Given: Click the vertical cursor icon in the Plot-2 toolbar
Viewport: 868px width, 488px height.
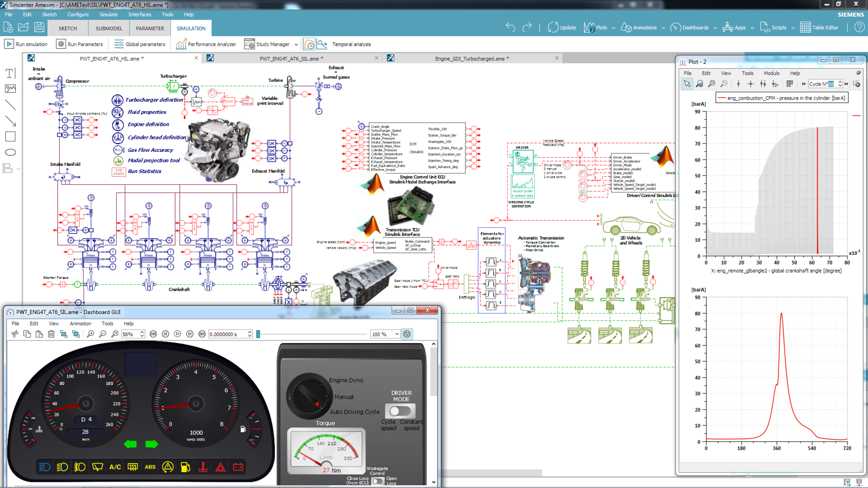Looking at the screenshot, I should 738,84.
